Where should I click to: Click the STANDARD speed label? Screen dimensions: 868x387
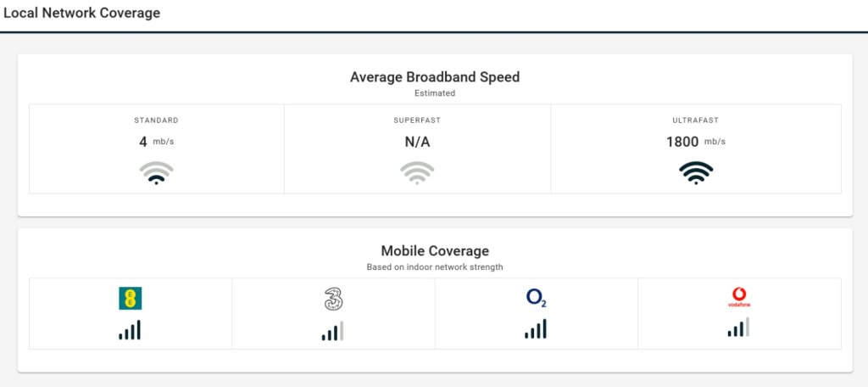coord(156,121)
